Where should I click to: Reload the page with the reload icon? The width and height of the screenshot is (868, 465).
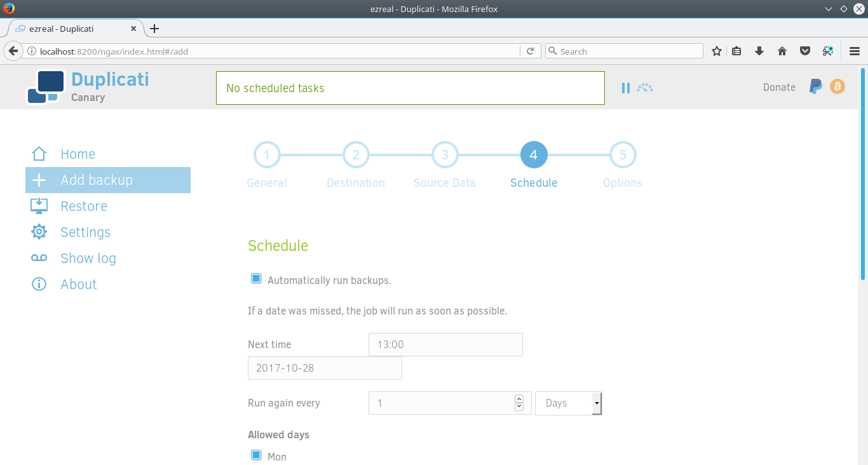[531, 51]
